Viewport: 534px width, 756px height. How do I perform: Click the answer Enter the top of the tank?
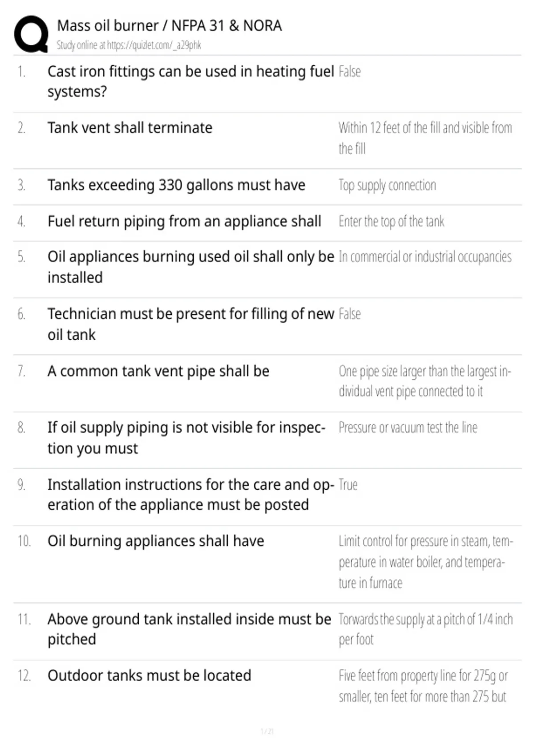pos(392,221)
